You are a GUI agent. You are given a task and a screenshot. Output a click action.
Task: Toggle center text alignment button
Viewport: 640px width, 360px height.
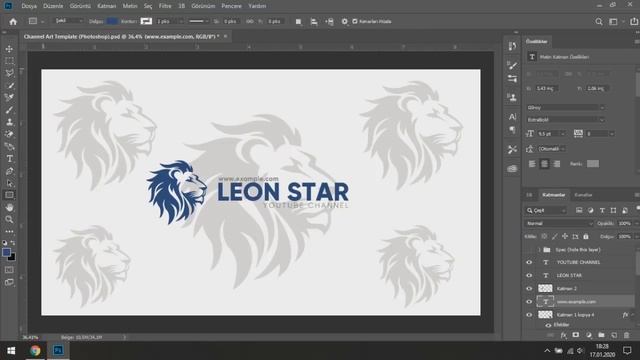pyautogui.click(x=544, y=164)
